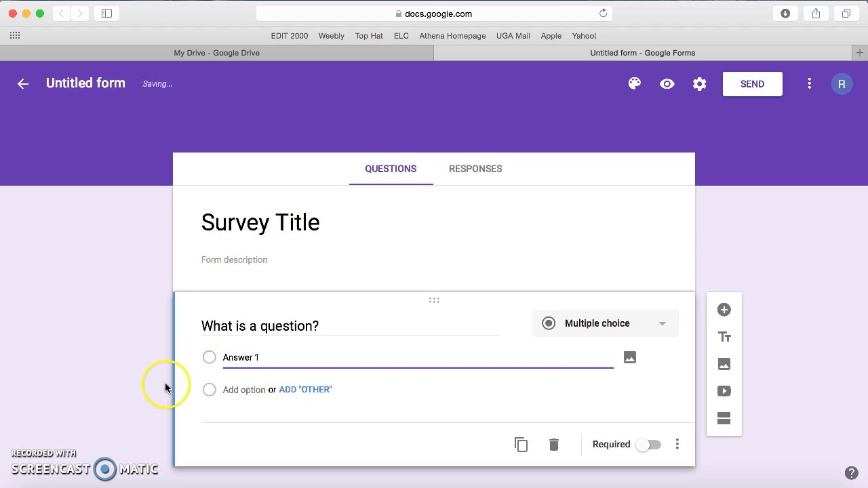This screenshot has height=488, width=868.
Task: Open question options three-dot menu
Action: (677, 444)
